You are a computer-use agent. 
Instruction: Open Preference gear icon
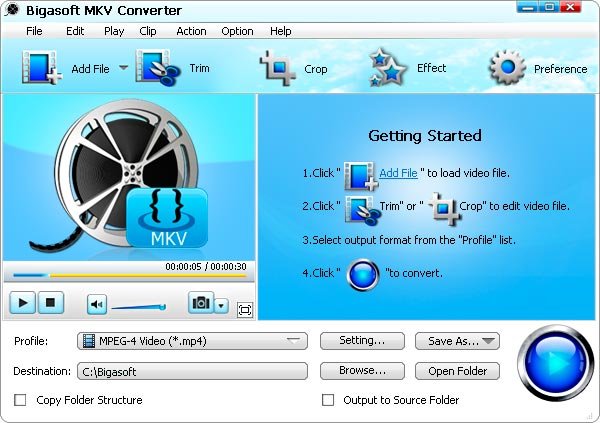pos(507,68)
